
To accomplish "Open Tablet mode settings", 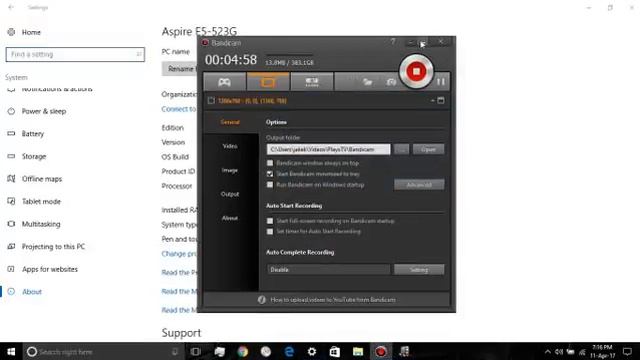I will click(x=41, y=201).
